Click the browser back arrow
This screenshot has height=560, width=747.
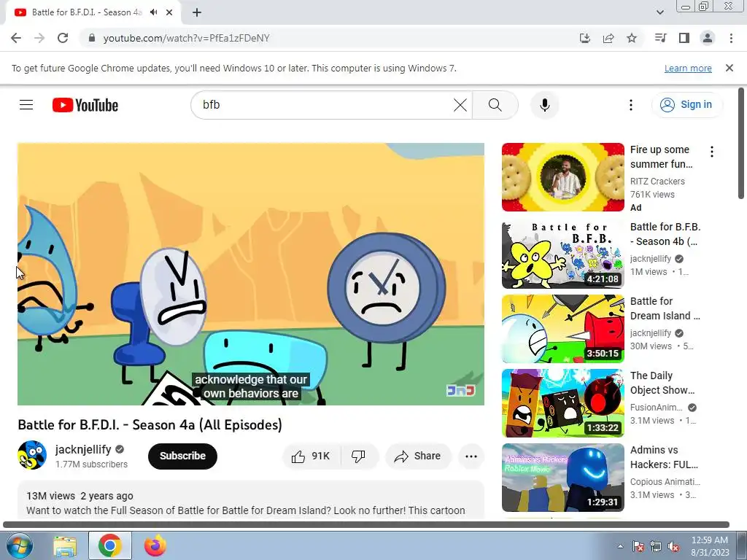(x=16, y=38)
